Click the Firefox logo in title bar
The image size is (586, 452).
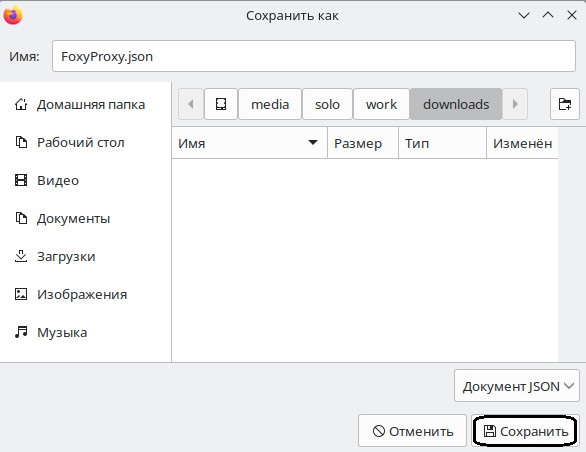[13, 15]
